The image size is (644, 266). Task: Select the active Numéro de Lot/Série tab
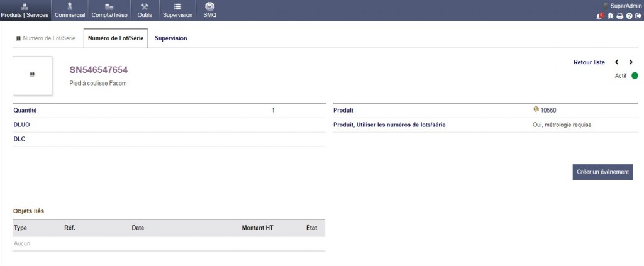tap(116, 38)
